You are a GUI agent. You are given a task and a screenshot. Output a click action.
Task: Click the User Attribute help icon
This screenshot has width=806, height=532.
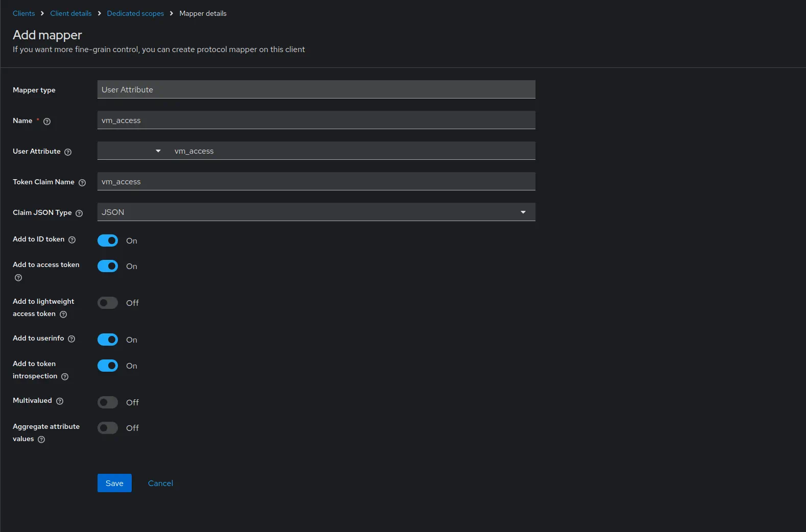68,152
